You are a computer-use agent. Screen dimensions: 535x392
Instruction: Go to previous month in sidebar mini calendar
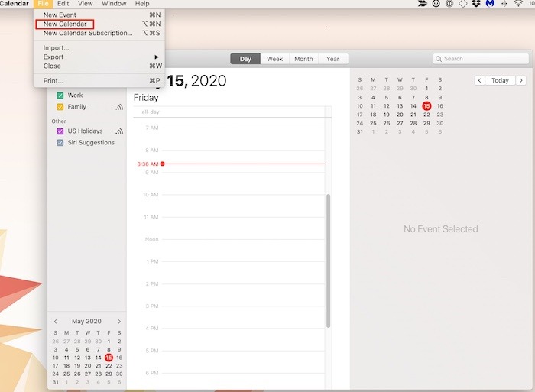tap(55, 322)
